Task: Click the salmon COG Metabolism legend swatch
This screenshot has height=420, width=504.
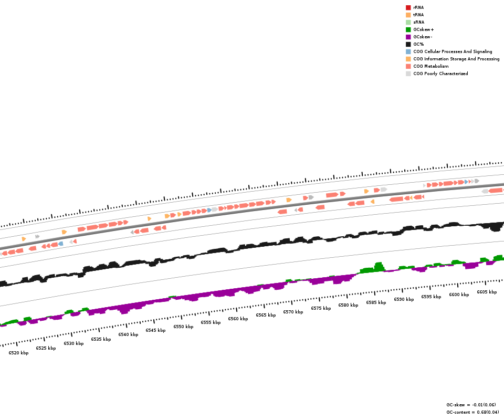Action: click(x=408, y=66)
